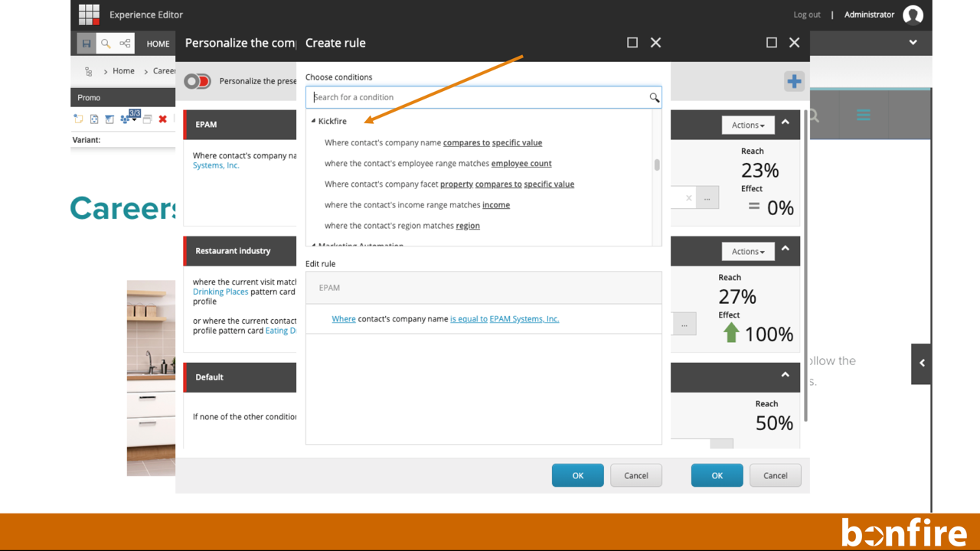Open the ribbon search magnifier icon

click(106, 44)
